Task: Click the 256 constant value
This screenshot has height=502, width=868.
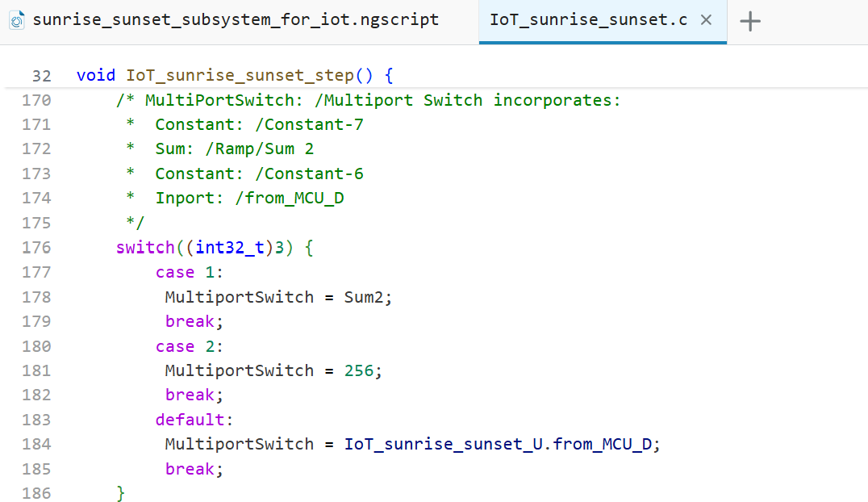Action: (358, 370)
